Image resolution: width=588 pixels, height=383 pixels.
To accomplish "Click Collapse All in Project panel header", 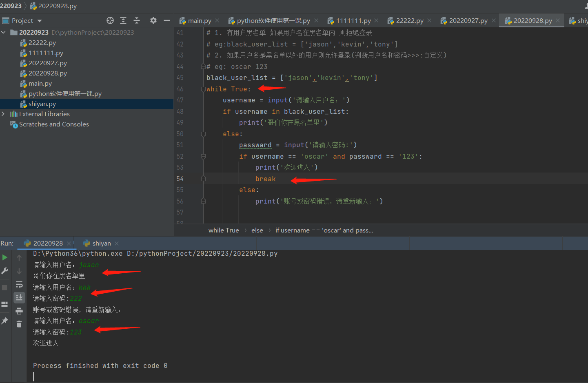I will coord(137,20).
